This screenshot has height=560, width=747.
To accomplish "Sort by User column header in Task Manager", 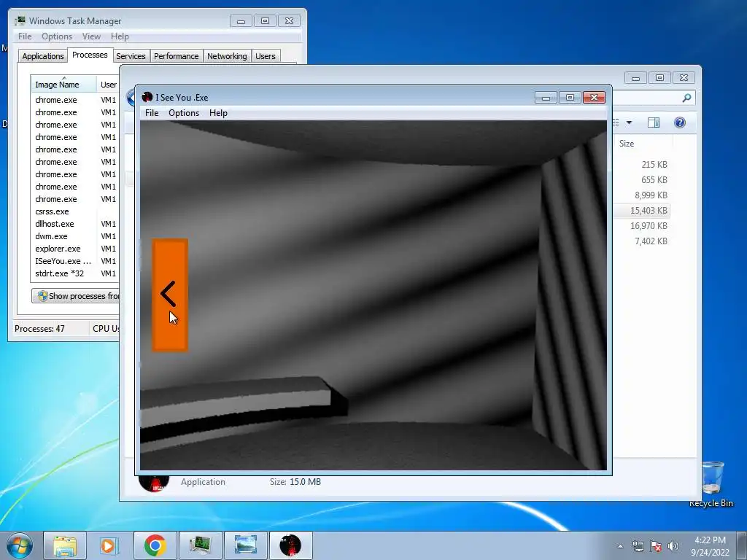I will [108, 85].
